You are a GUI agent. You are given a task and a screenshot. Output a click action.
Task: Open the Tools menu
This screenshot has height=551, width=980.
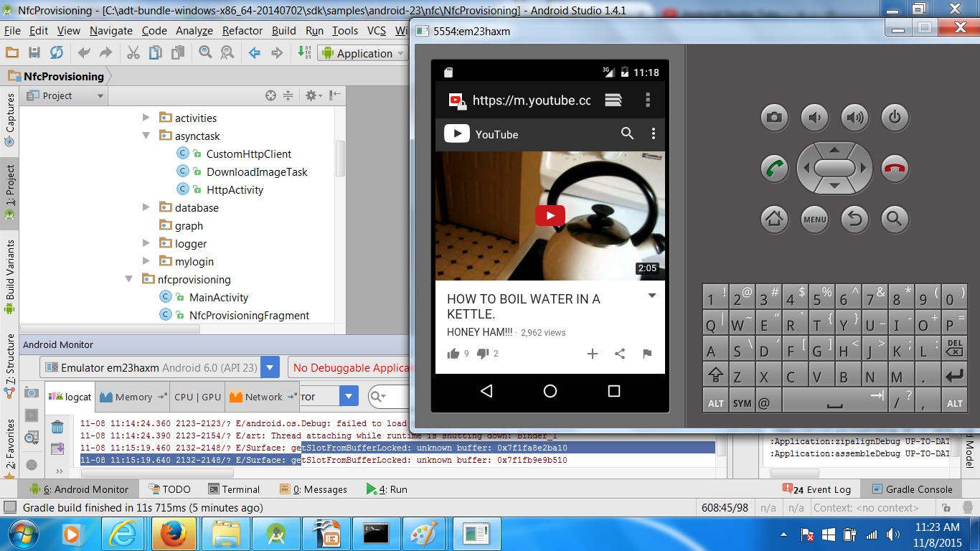[344, 30]
